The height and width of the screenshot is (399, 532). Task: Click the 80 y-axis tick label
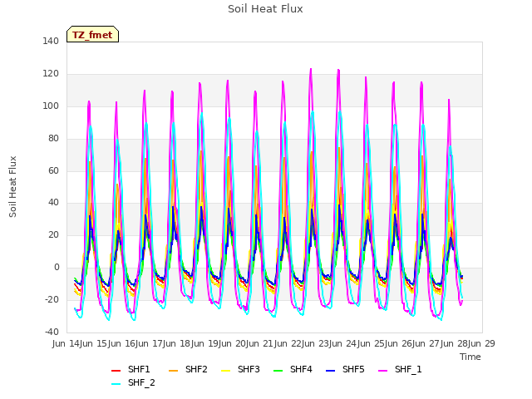coord(53,139)
